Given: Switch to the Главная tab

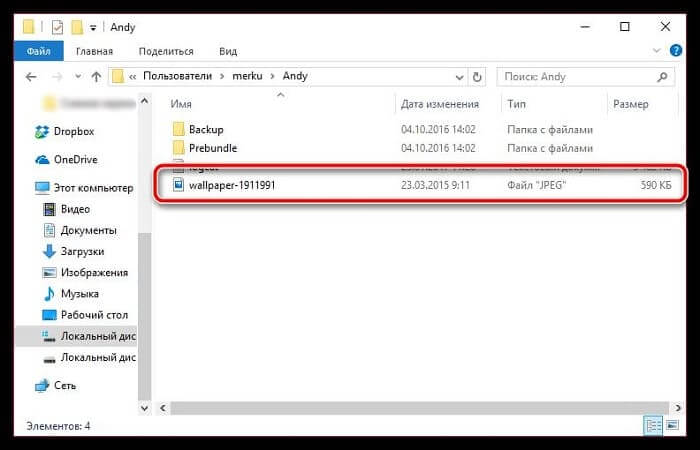Looking at the screenshot, I should coord(95,51).
